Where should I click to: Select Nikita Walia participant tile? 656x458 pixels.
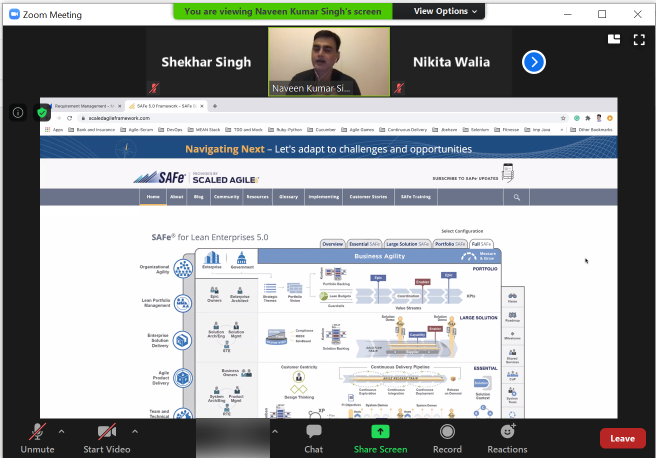(451, 62)
